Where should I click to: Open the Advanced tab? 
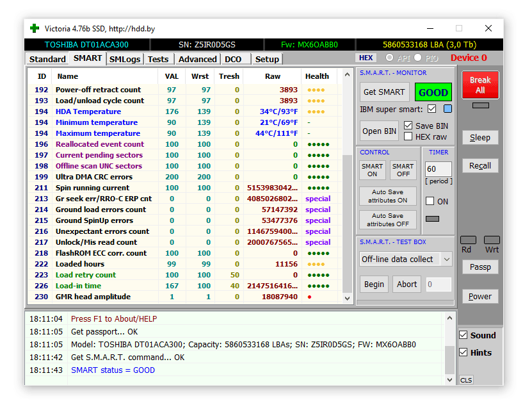click(197, 59)
